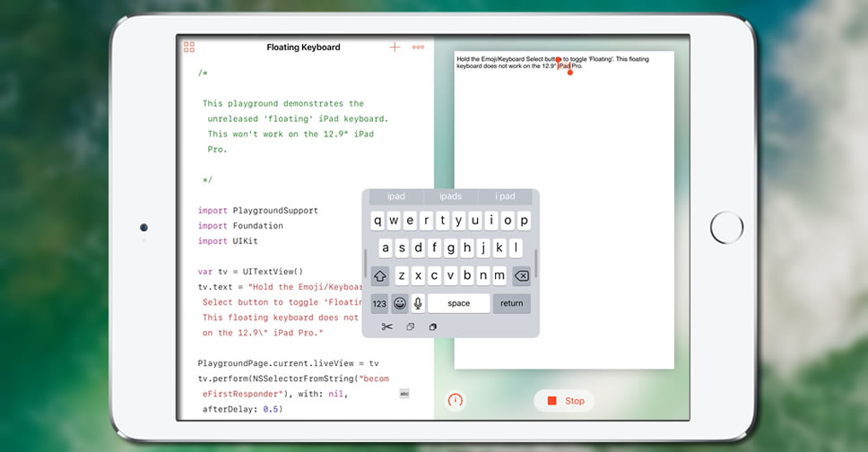Tap the plus icon to add code

[x=395, y=47]
